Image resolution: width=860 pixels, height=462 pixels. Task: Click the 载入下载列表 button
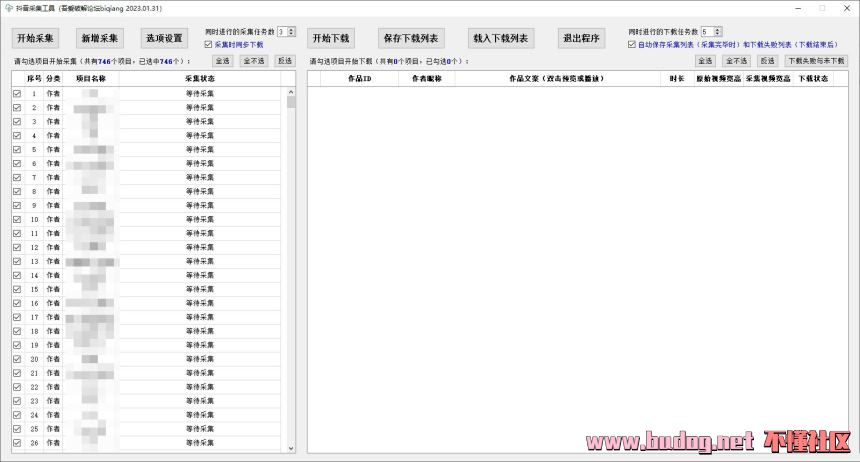pos(501,38)
